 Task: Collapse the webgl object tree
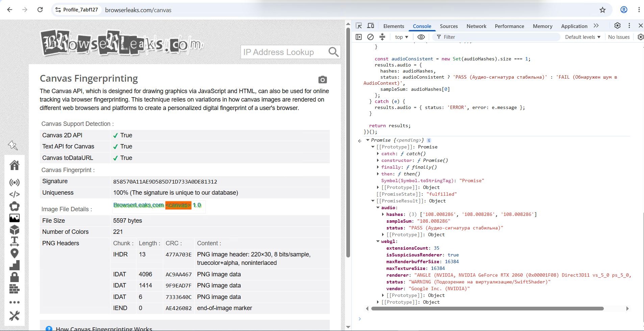[378, 241]
